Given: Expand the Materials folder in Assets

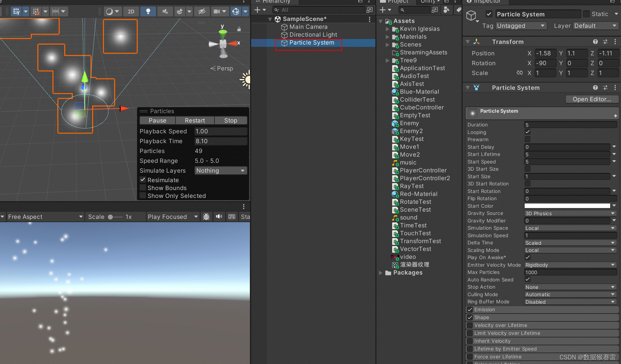Looking at the screenshot, I should coord(388,37).
